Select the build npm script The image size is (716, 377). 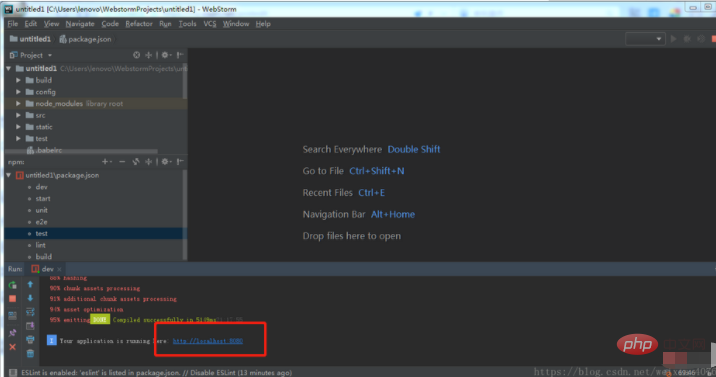point(43,257)
